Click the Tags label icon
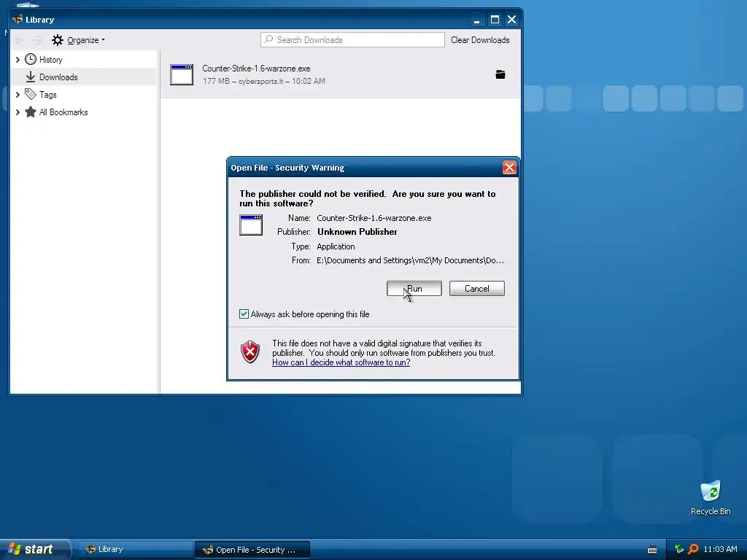The width and height of the screenshot is (747, 560). coord(31,94)
